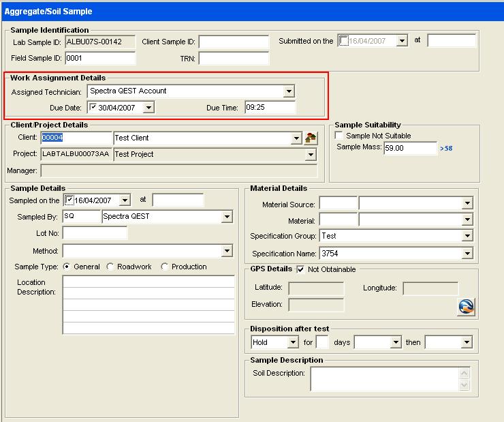The image size is (504, 422).
Task: Click the >58 sample mass link
Action: 446,148
